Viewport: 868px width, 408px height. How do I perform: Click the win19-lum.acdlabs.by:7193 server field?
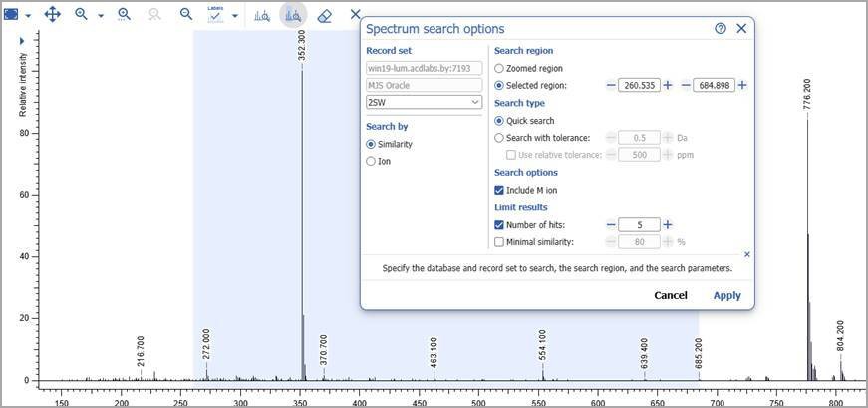pos(425,68)
